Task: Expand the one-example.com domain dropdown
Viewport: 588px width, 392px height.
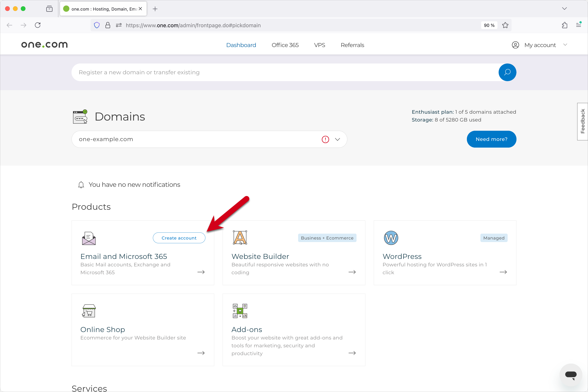Action: 338,139
